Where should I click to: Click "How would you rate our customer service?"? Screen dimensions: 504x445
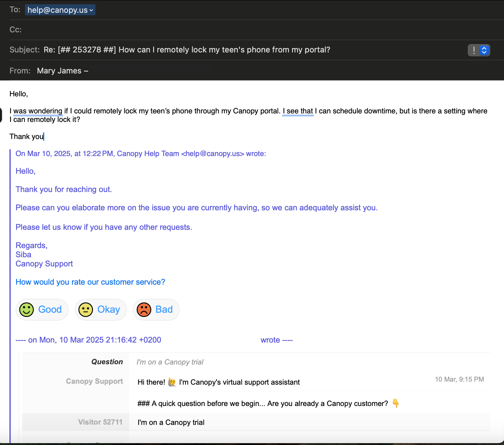(90, 282)
